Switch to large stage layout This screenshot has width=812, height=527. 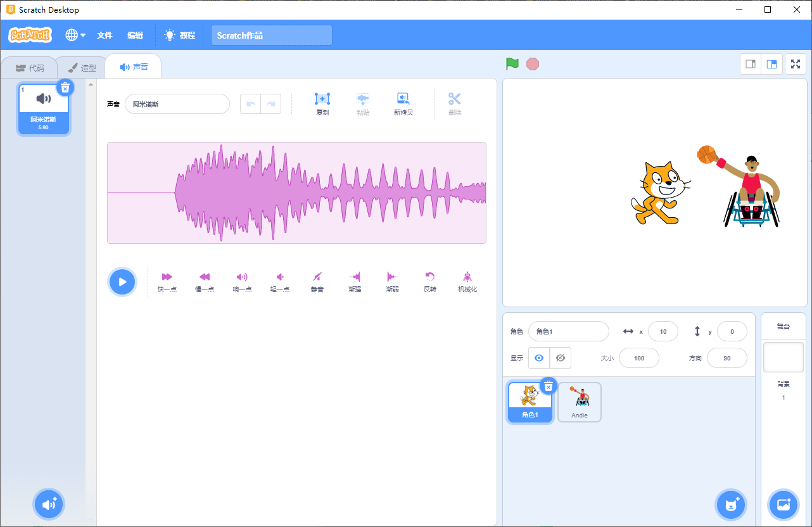pos(772,64)
